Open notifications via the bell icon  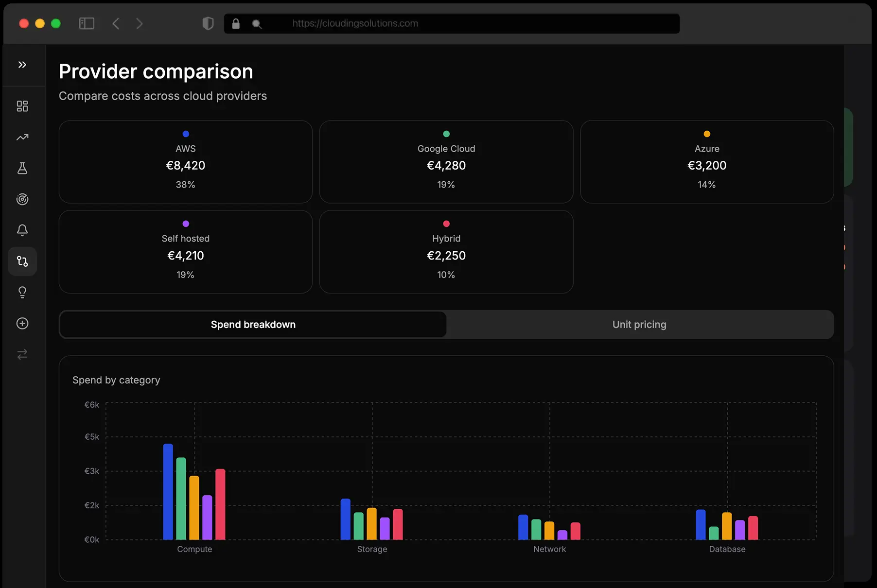tap(22, 230)
